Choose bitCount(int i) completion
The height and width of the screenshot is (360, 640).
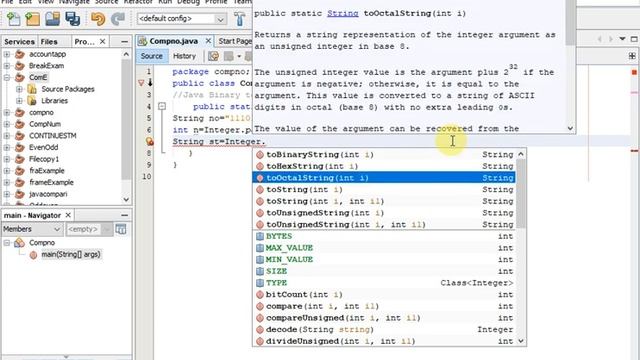[x=384, y=294]
